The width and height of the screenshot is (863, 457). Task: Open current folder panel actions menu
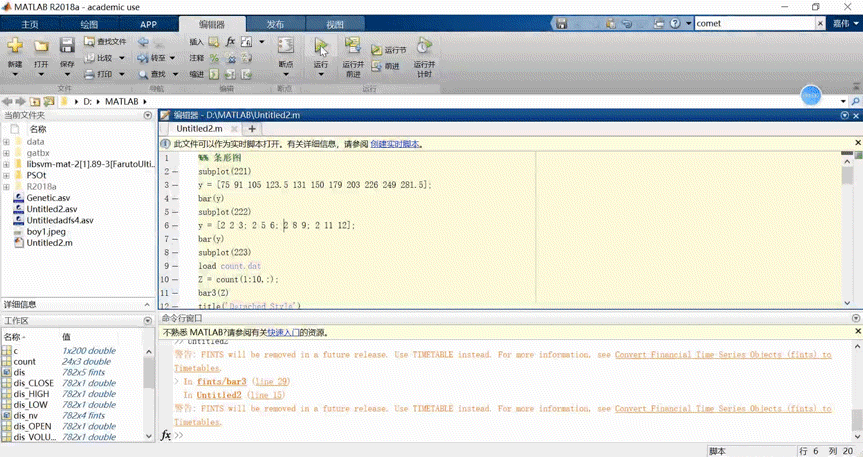point(148,116)
